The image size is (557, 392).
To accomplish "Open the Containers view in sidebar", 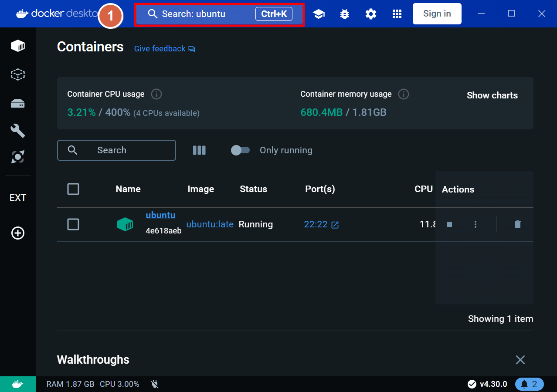I will point(18,45).
